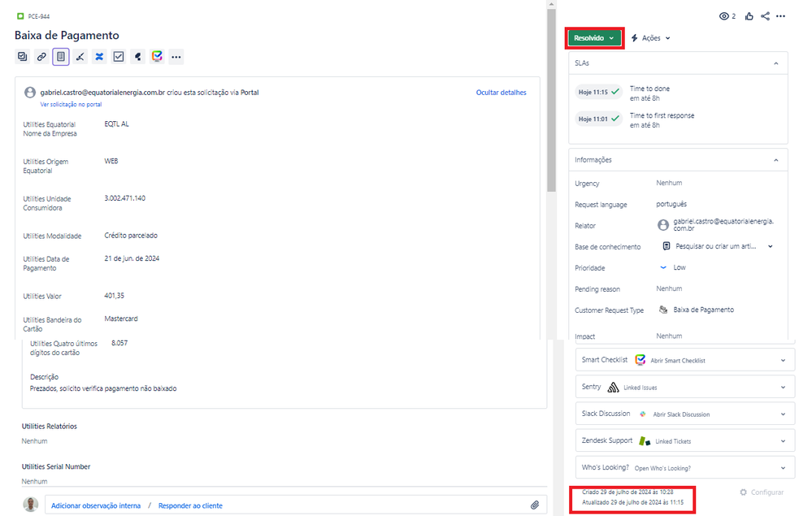Click the shuffle icon in the toolbar

tap(99, 56)
